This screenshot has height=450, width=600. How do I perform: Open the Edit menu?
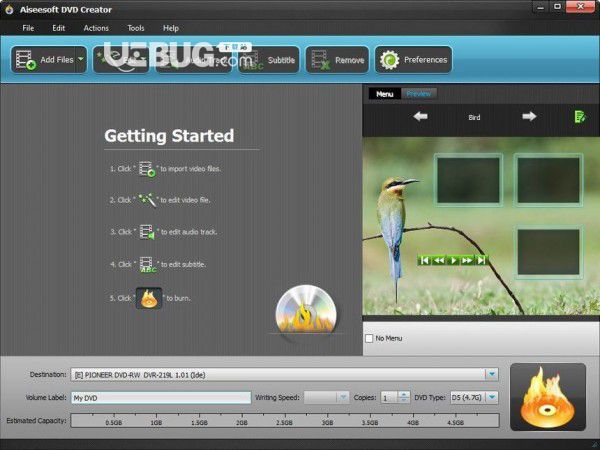tap(59, 28)
